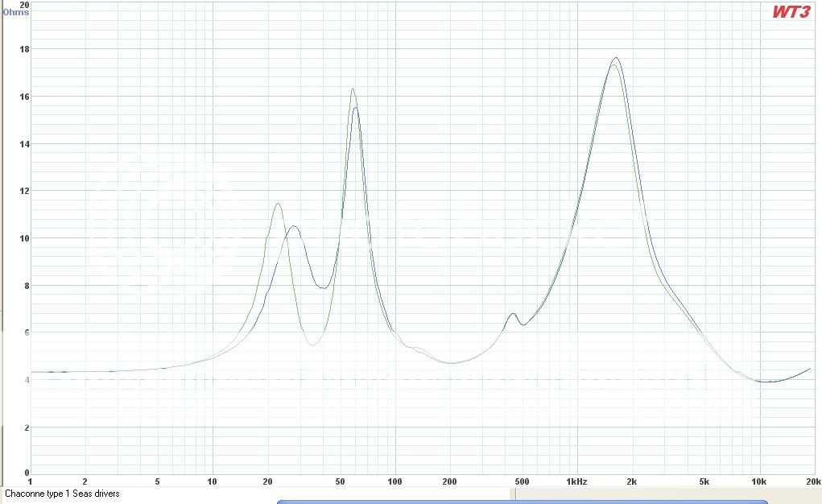The width and height of the screenshot is (822, 504).
Task: Click the green curve's dip near 35 Hz
Action: (313, 345)
